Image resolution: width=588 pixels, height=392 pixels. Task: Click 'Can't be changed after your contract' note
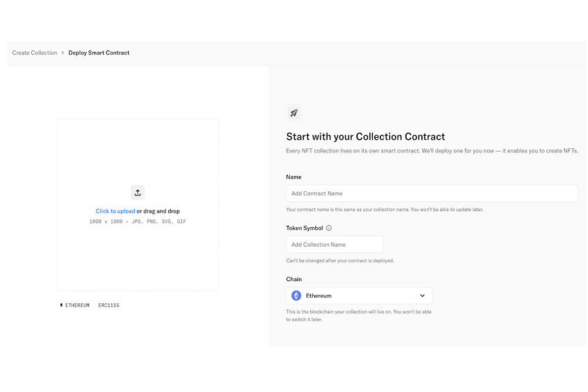click(x=340, y=260)
